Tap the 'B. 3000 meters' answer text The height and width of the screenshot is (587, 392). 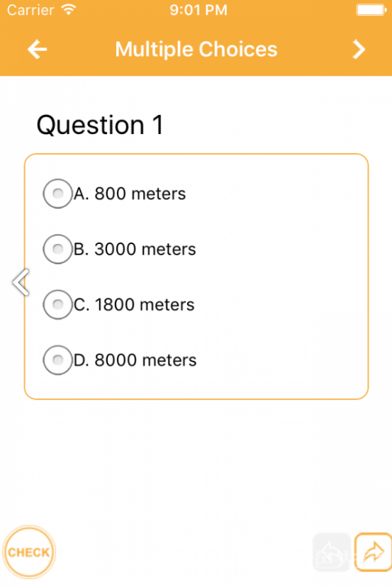pos(135,250)
